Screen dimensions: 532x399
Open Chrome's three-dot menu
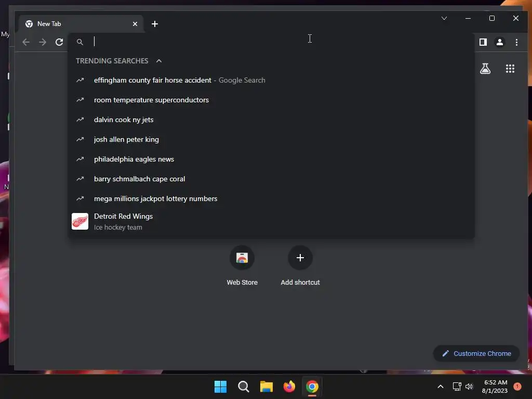click(516, 42)
